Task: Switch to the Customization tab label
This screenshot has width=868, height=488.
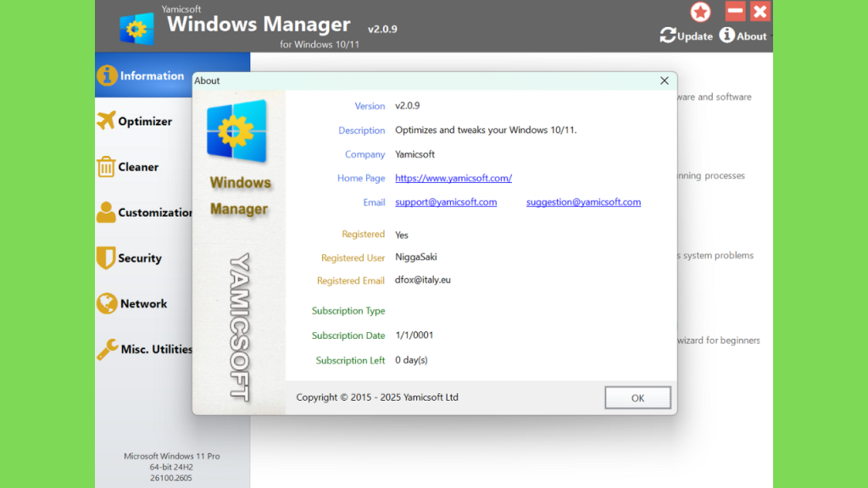Action: (x=155, y=213)
